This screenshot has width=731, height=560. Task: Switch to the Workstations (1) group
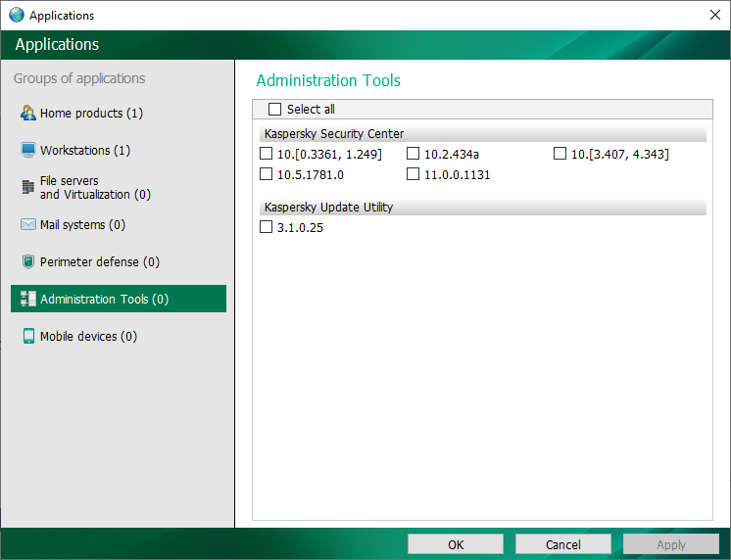pyautogui.click(x=85, y=151)
